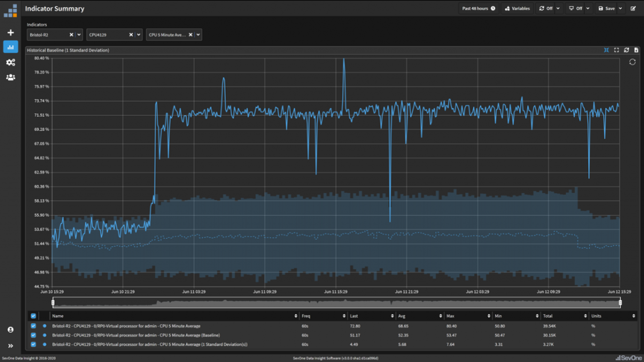
Task: Toggle the select-all checkbox in table header
Action: click(33, 316)
